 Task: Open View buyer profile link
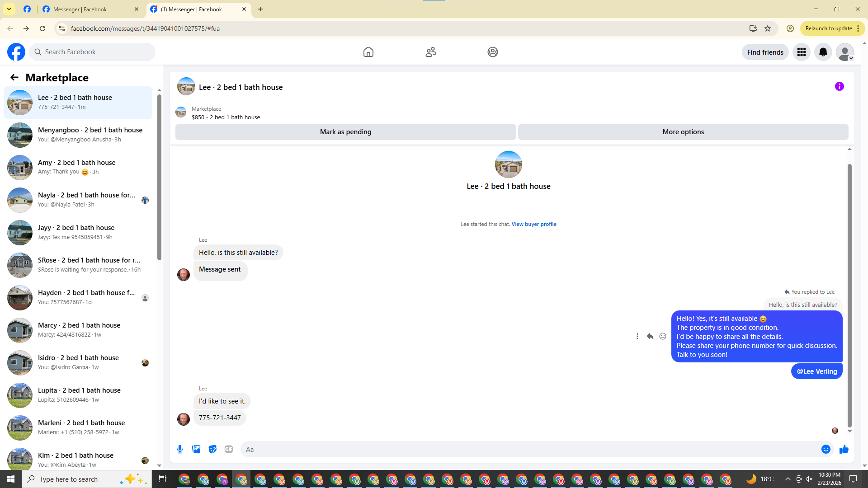(533, 224)
